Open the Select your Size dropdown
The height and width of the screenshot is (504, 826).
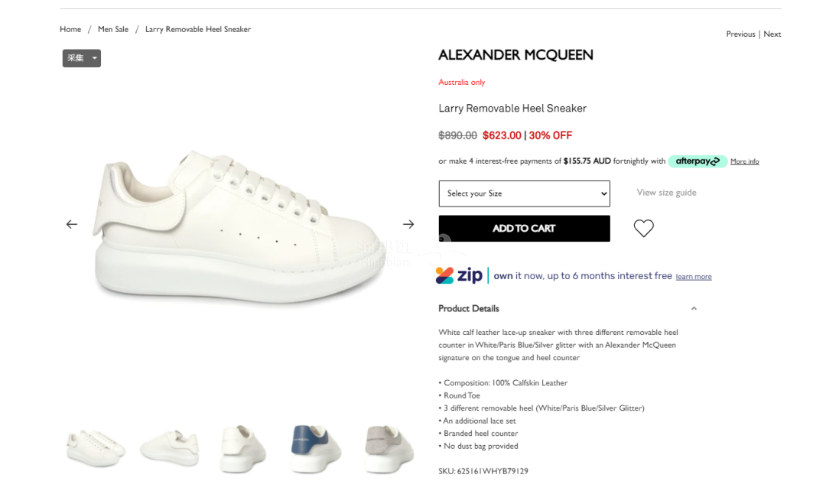tap(524, 193)
